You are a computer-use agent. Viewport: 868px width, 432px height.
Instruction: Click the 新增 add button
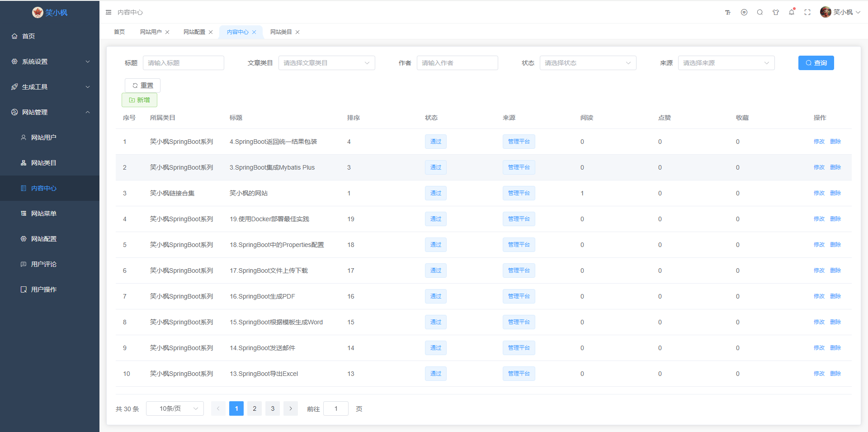139,100
